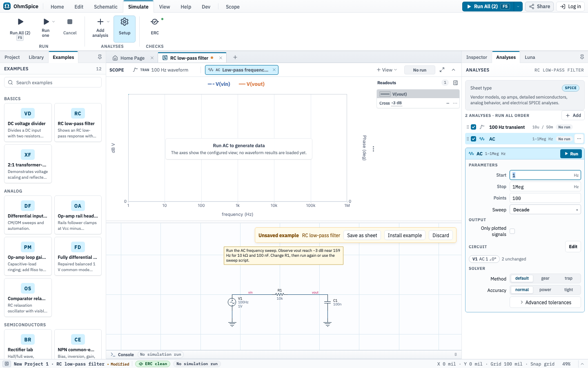
Task: Open the scope View dropdown
Action: tap(387, 70)
